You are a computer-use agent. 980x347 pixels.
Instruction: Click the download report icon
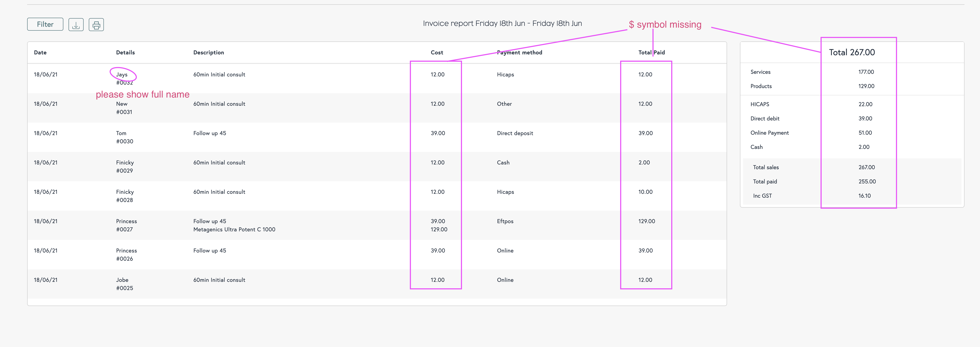click(x=76, y=25)
